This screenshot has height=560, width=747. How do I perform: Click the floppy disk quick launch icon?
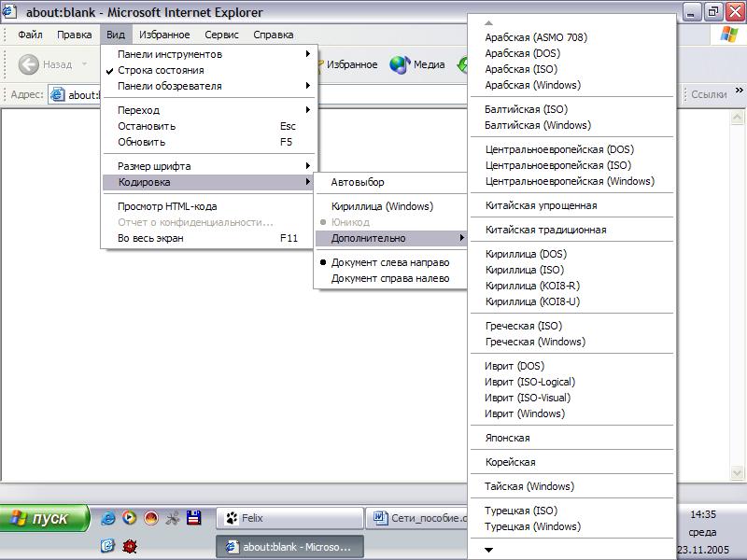click(194, 518)
